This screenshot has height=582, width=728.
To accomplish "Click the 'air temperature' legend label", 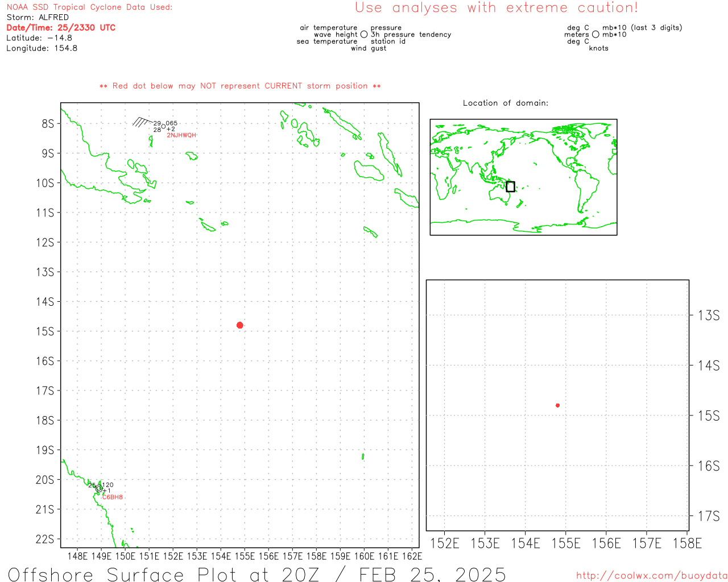I will tap(329, 28).
